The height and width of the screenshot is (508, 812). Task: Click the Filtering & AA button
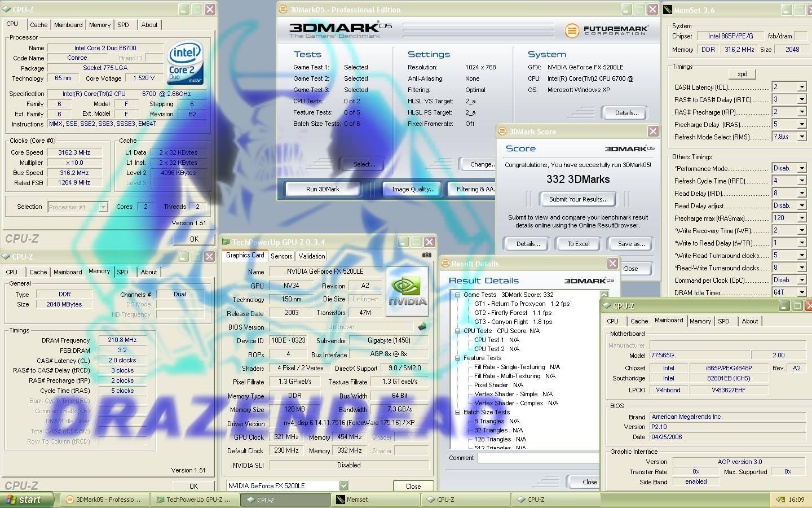tap(471, 189)
